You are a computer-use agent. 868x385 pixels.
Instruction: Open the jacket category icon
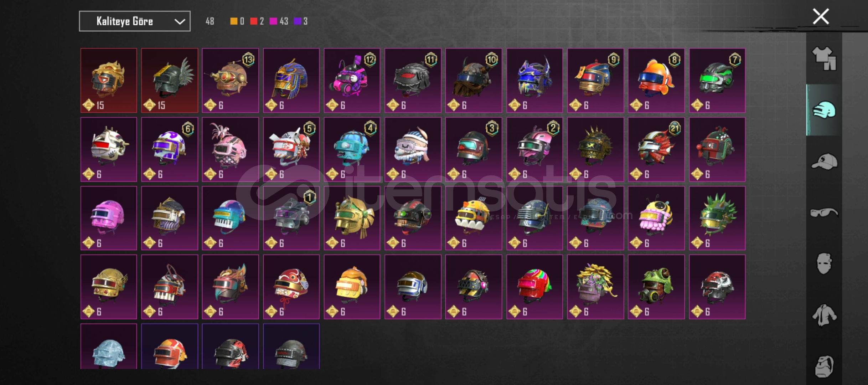click(824, 315)
